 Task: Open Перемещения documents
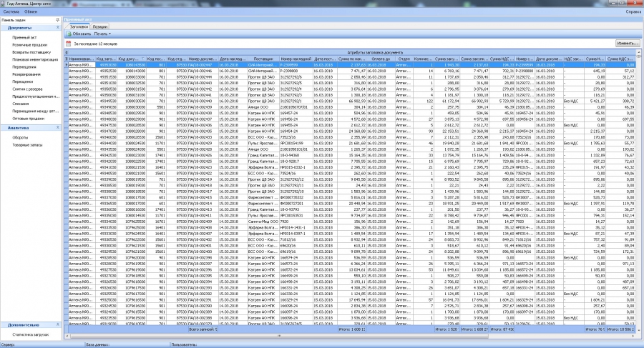(24, 67)
